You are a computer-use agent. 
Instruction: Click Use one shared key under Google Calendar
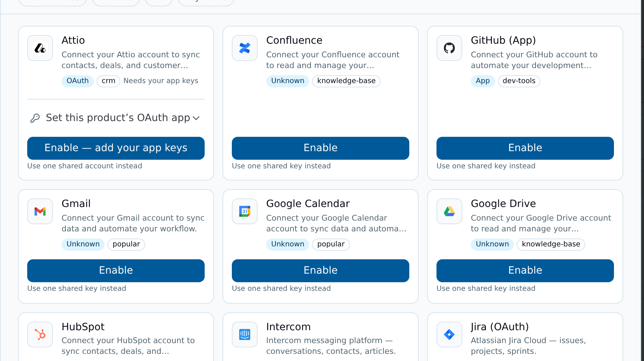[281, 288]
